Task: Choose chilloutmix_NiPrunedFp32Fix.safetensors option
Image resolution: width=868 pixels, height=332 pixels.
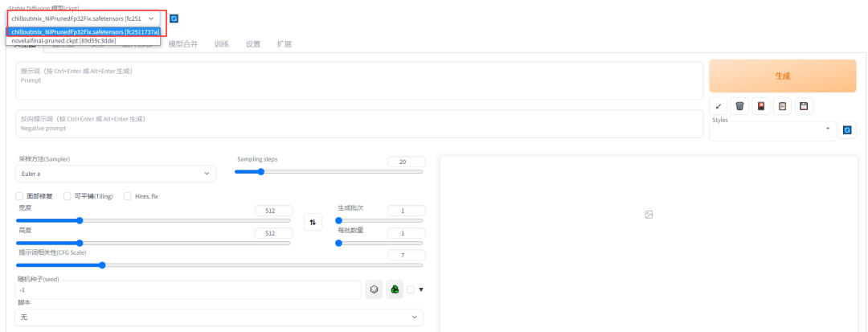Action: 84,32
